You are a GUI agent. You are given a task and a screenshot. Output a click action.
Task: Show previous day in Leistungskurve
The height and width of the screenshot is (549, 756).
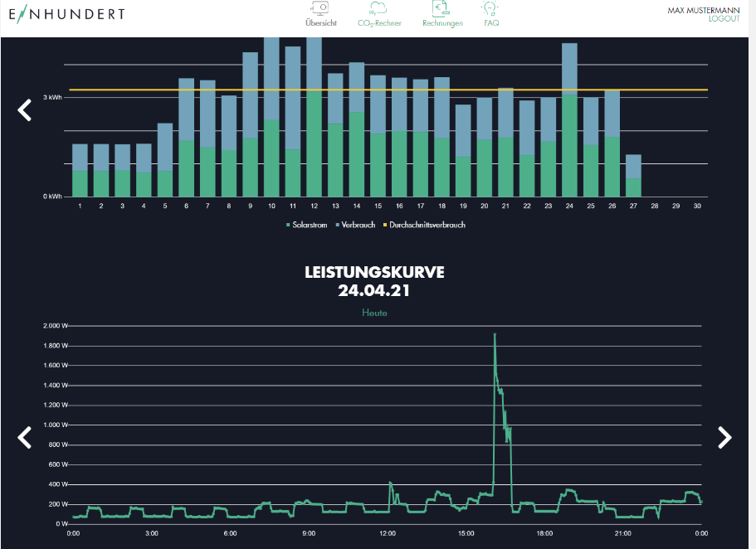(x=25, y=437)
